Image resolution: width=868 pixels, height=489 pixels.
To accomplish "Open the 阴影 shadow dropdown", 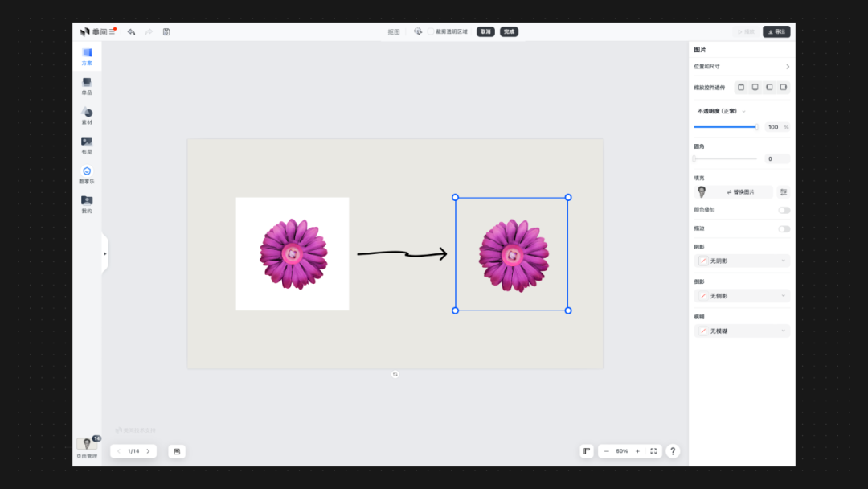I will click(x=742, y=261).
